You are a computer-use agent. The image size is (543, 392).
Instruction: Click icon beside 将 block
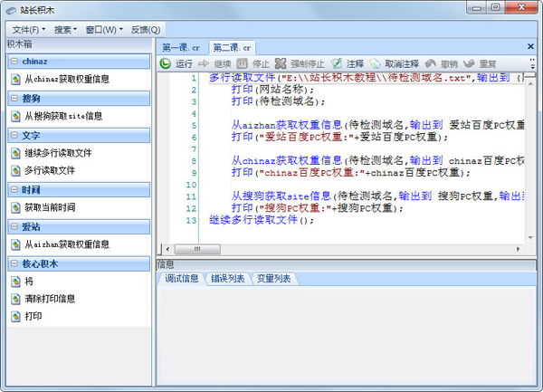click(x=15, y=282)
